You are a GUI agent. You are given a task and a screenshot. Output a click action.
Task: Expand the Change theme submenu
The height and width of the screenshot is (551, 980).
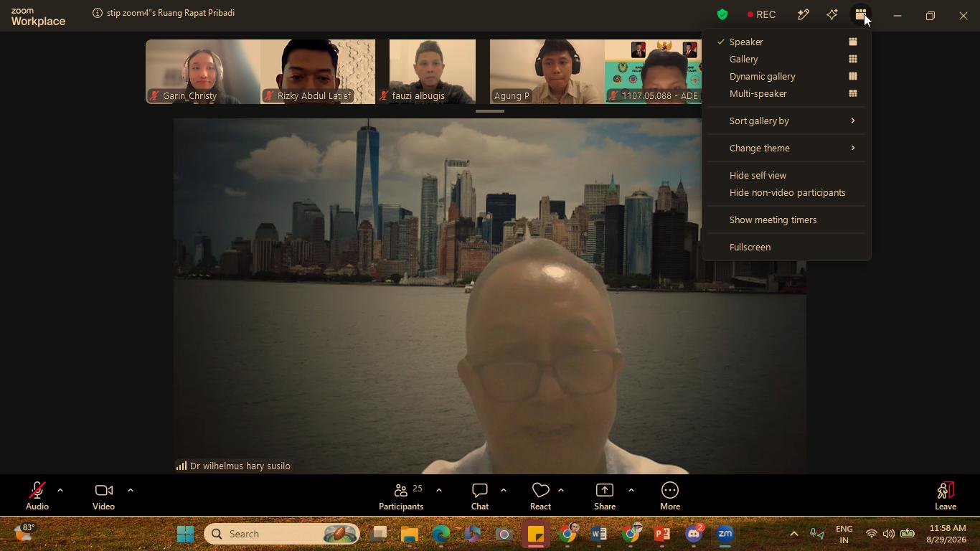[786, 148]
